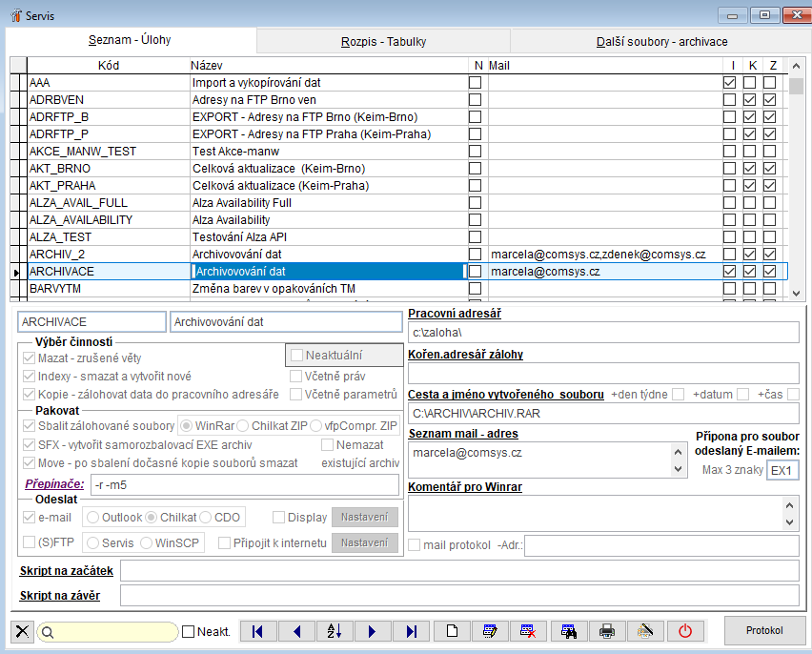Click the wizard-pencil icon next to print

645,631
